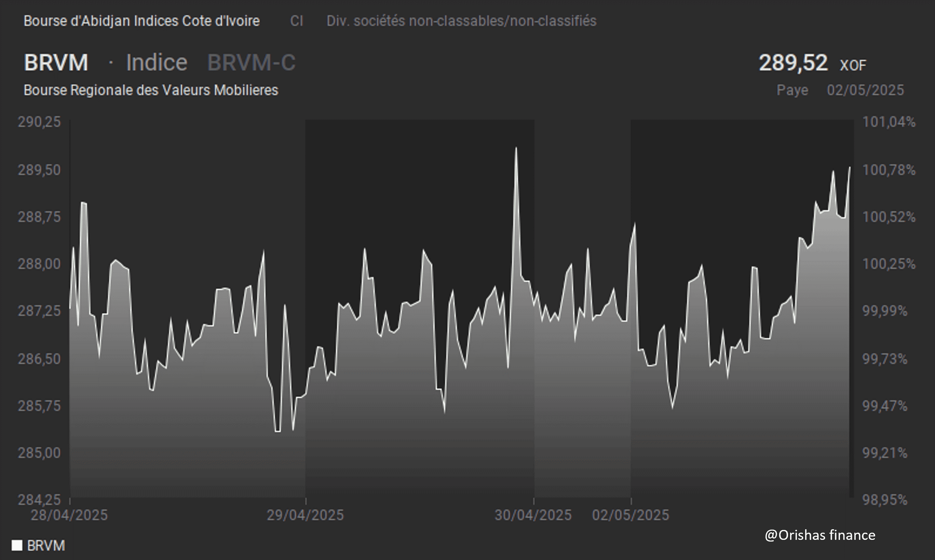The width and height of the screenshot is (935, 560).
Task: Click the BRVM-C ticker symbol
Action: [x=252, y=62]
